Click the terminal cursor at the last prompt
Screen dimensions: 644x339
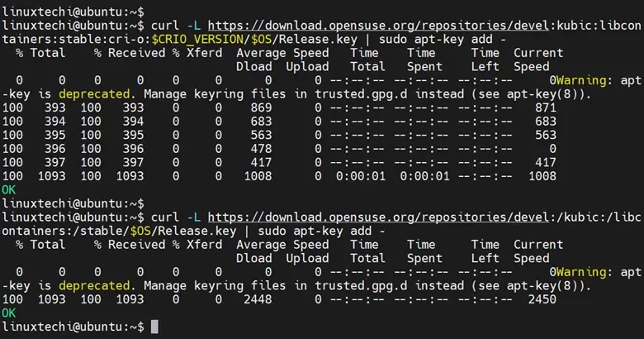[x=154, y=327]
